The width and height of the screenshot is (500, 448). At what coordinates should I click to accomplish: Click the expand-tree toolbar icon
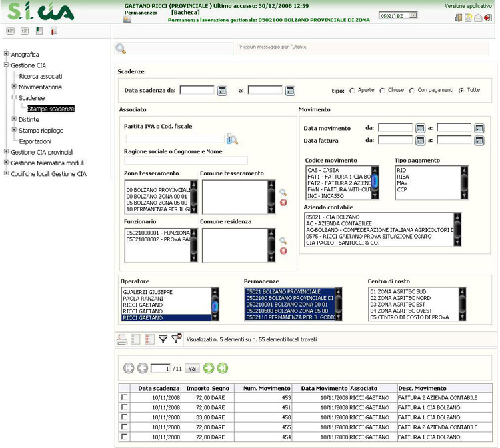pos(11,31)
